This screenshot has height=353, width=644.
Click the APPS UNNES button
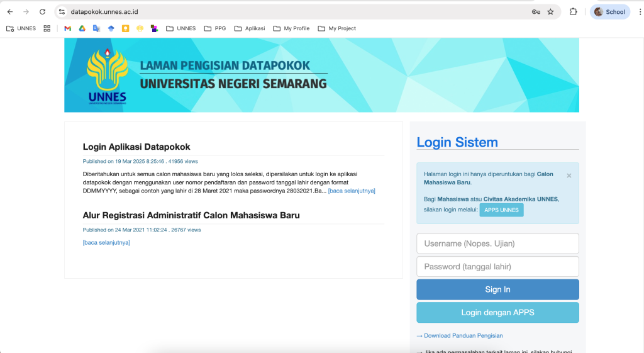coord(501,210)
